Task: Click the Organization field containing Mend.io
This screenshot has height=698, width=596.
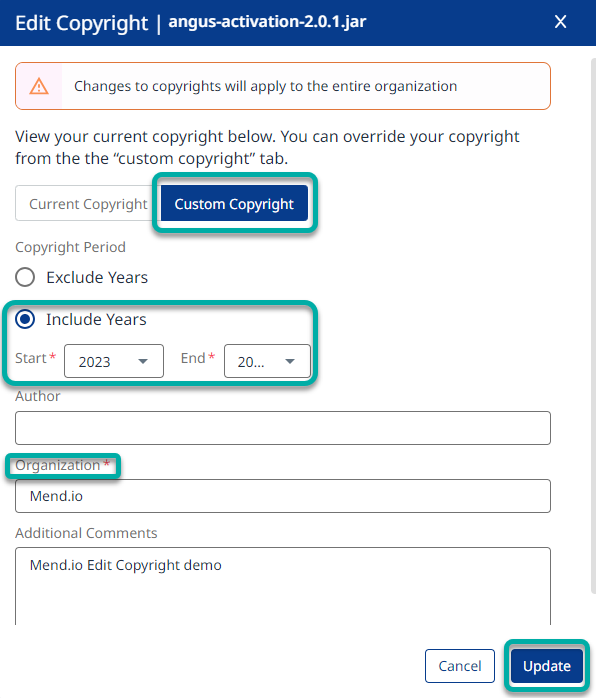Action: 283,496
